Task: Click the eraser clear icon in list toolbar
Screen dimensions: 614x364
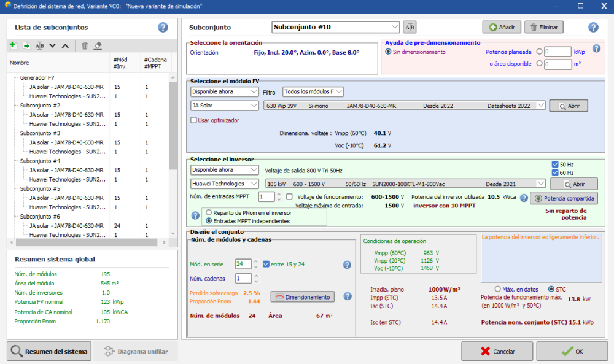Action: pyautogui.click(x=98, y=45)
